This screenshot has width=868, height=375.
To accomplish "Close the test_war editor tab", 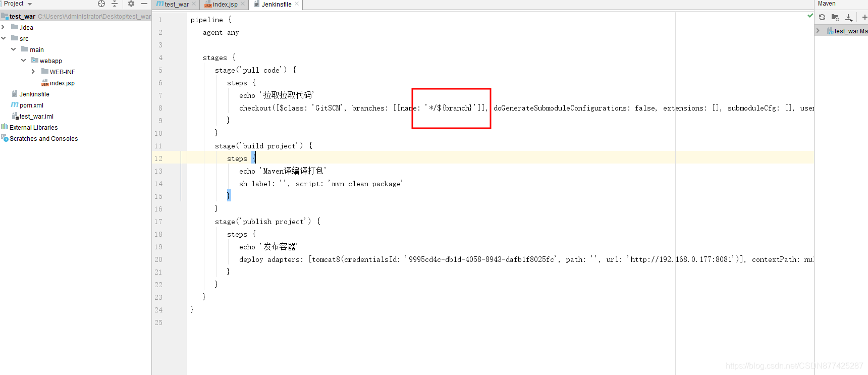I will [194, 4].
